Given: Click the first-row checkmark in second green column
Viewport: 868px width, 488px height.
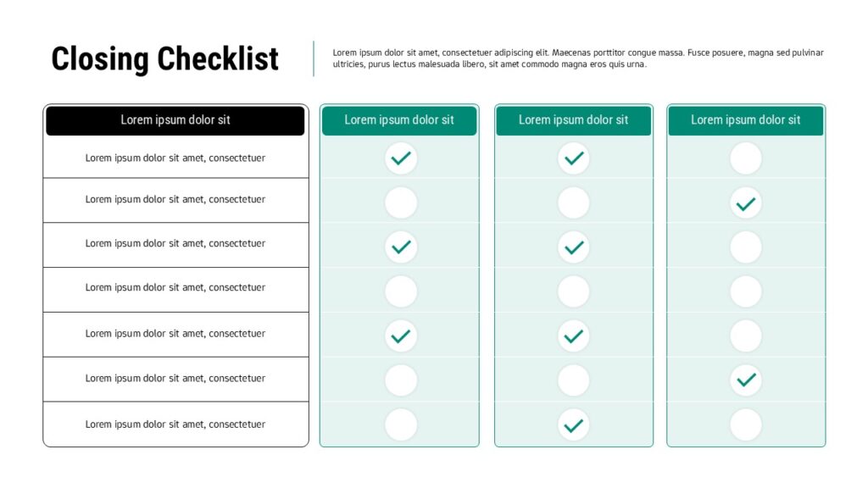Looking at the screenshot, I should [574, 158].
